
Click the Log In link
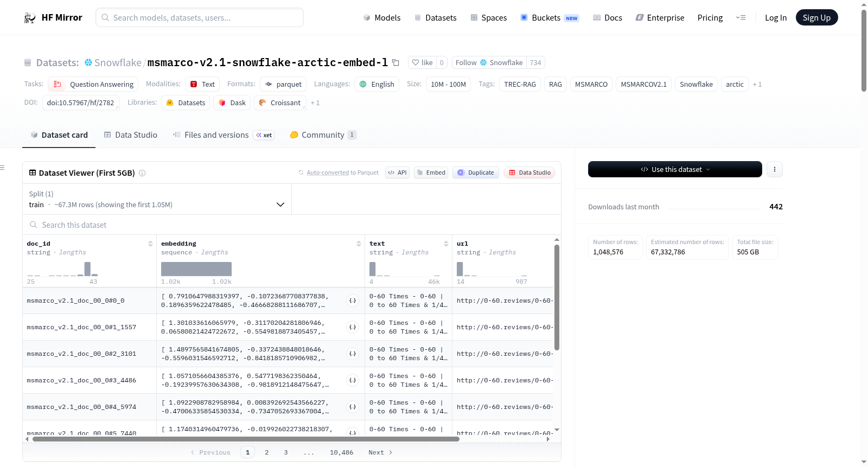776,18
